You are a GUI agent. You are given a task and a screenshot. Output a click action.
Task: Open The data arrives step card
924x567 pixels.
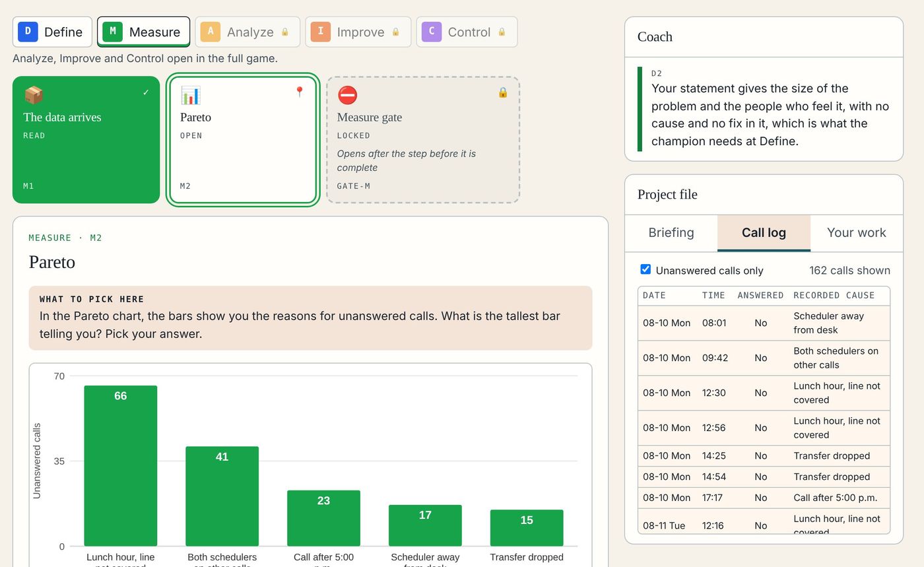pyautogui.click(x=86, y=140)
